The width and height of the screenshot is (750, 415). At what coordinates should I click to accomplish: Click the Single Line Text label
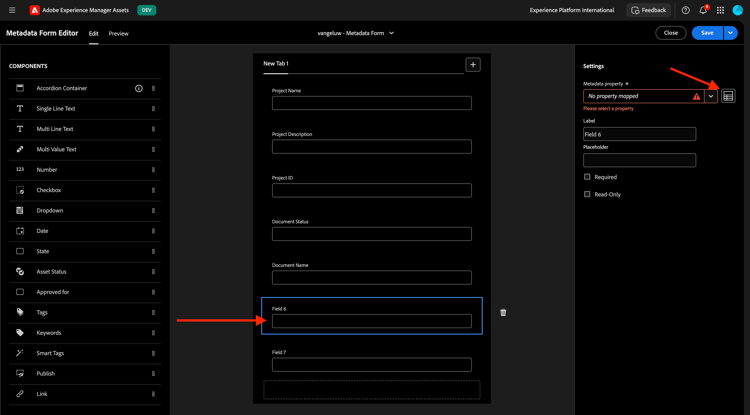pyautogui.click(x=55, y=109)
